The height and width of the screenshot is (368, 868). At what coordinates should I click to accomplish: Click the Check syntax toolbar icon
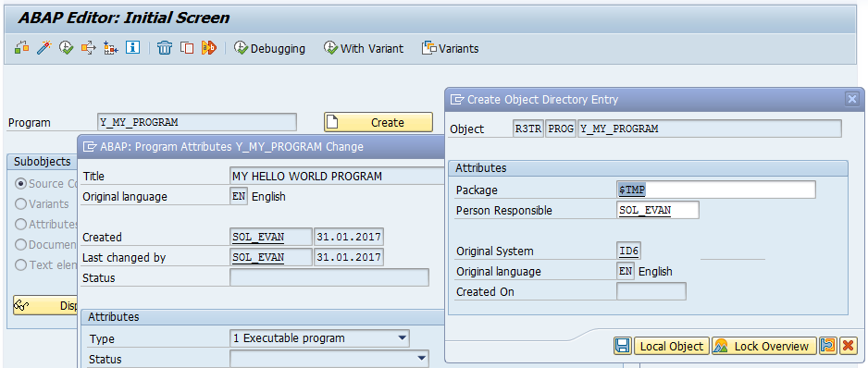pyautogui.click(x=21, y=48)
